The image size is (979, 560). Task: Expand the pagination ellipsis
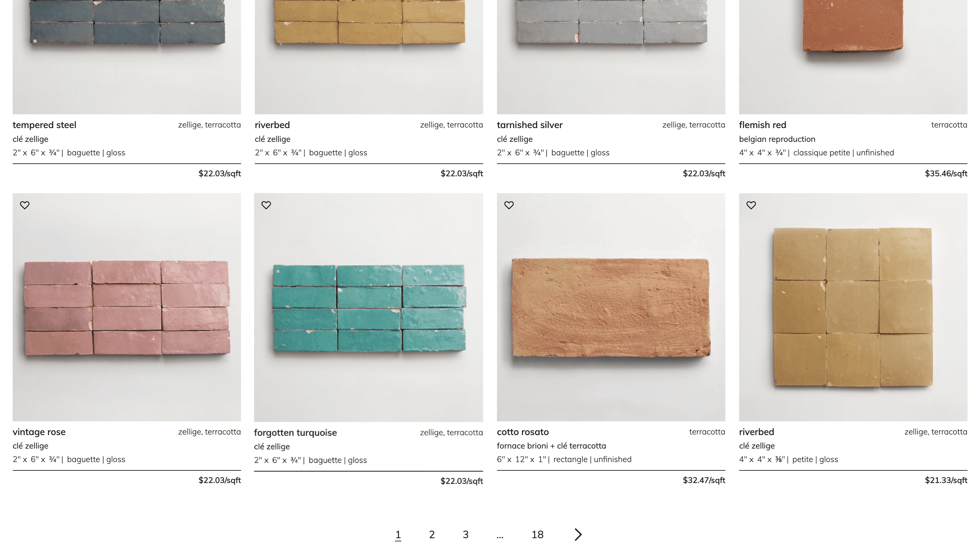(x=500, y=535)
